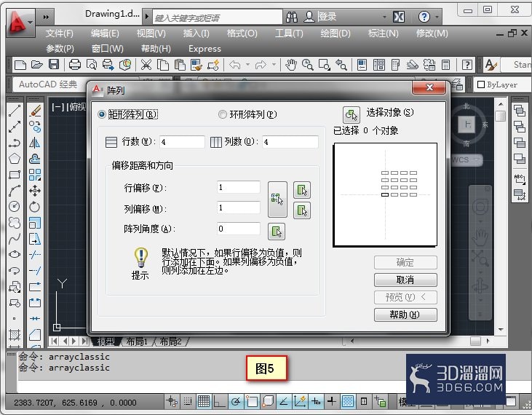Click the pick both offsets icon
Viewport: 532px width, 415px height.
(x=277, y=199)
